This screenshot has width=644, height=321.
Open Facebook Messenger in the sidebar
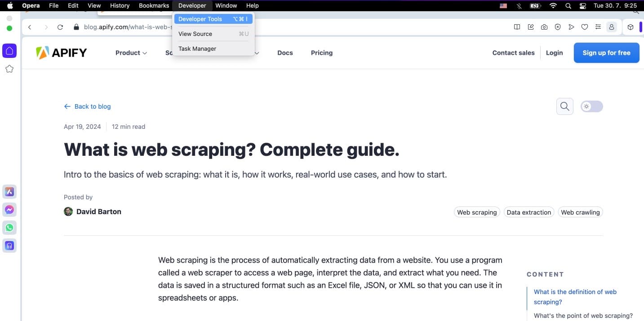pos(9,209)
